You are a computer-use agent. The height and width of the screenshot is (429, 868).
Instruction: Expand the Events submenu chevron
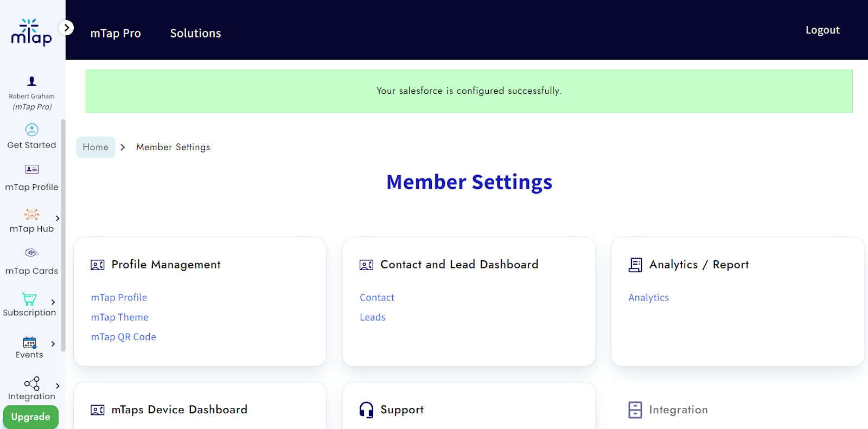pyautogui.click(x=53, y=344)
